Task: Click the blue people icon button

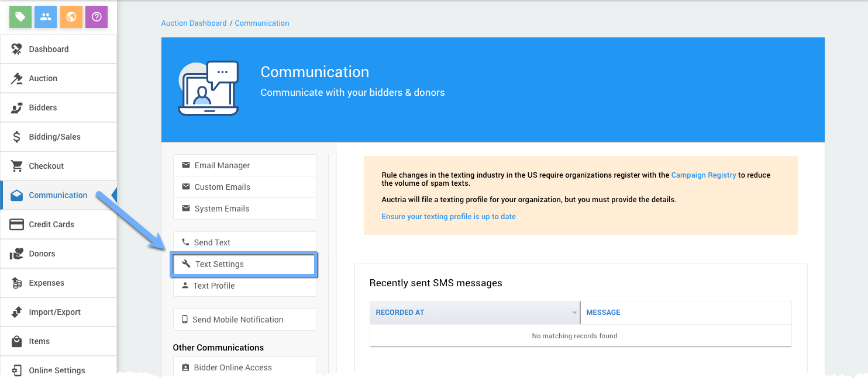Action: click(46, 17)
